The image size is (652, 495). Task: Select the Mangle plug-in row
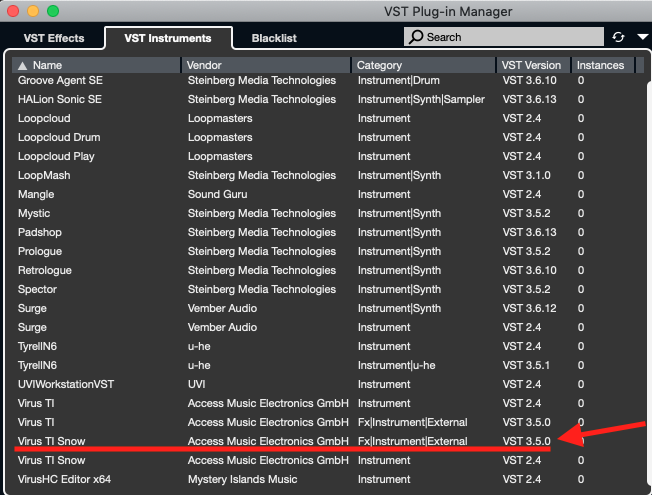click(x=328, y=194)
